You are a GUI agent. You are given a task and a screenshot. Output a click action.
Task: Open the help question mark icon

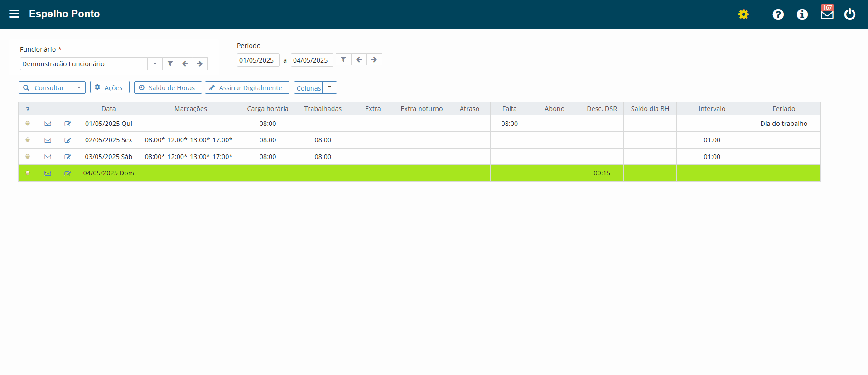778,14
